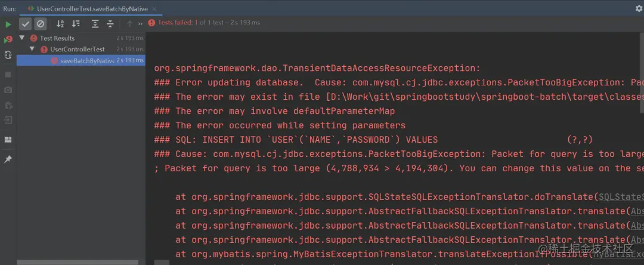Click 'The error may involve defaultParameterMap' line

(x=274, y=112)
